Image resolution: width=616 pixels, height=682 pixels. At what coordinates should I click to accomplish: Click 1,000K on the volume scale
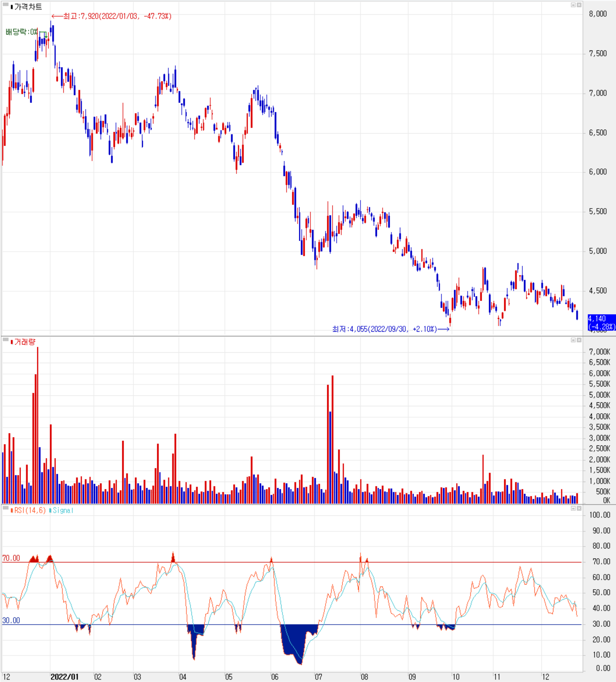click(x=600, y=481)
